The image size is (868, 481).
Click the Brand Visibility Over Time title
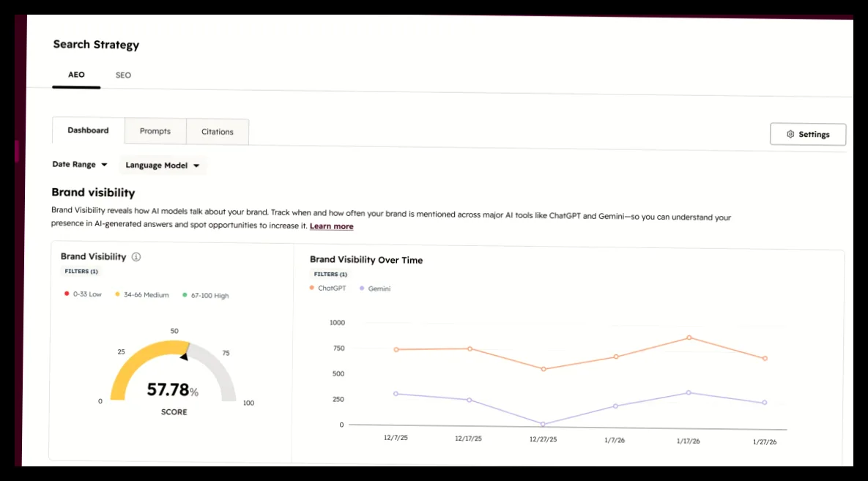(x=366, y=260)
